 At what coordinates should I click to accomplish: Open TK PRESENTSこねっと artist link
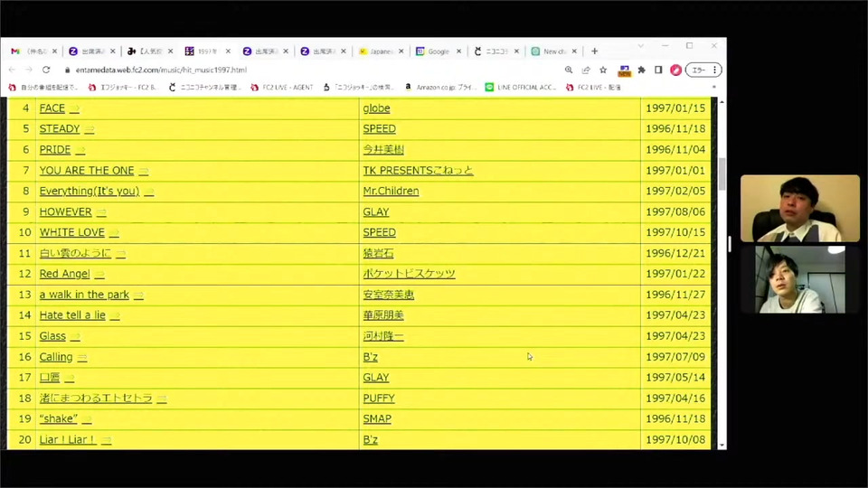click(x=418, y=171)
